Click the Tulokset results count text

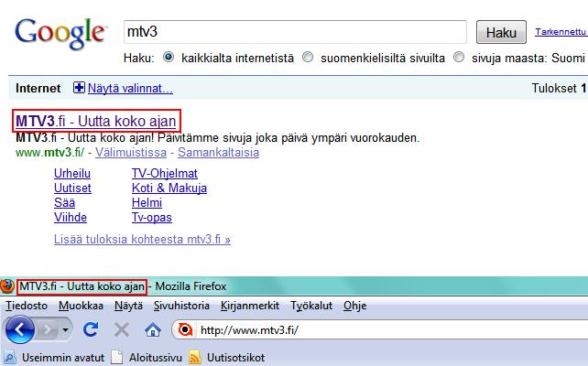pos(559,89)
